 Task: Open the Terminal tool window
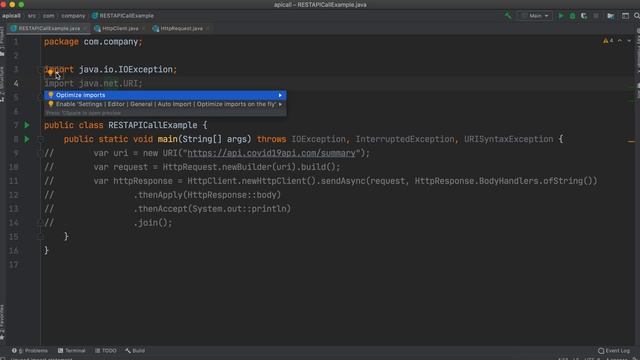(72, 351)
